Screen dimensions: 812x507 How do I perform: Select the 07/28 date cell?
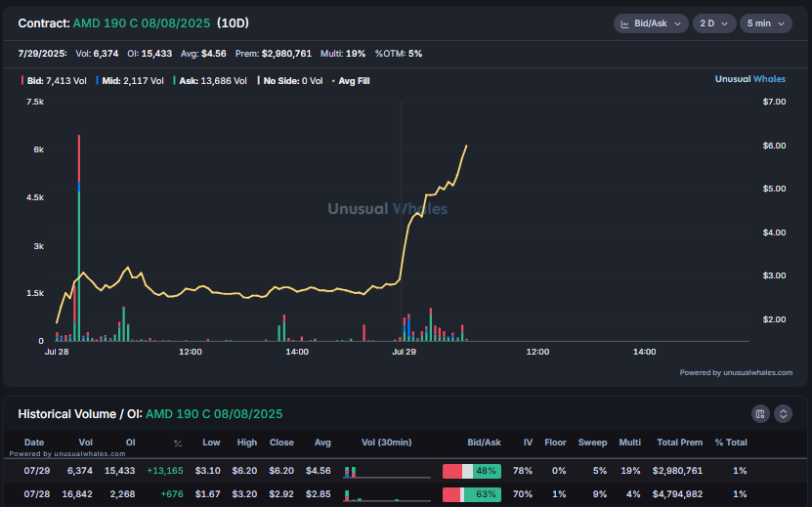(37, 494)
